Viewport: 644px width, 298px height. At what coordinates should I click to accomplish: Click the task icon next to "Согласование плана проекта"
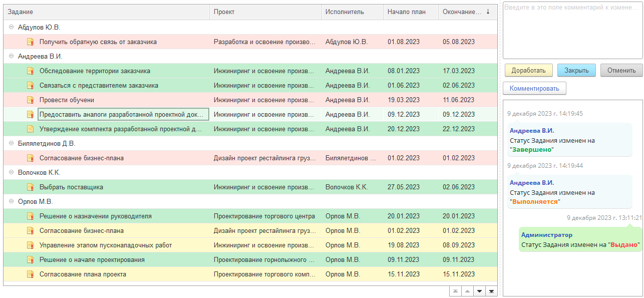tap(30, 274)
